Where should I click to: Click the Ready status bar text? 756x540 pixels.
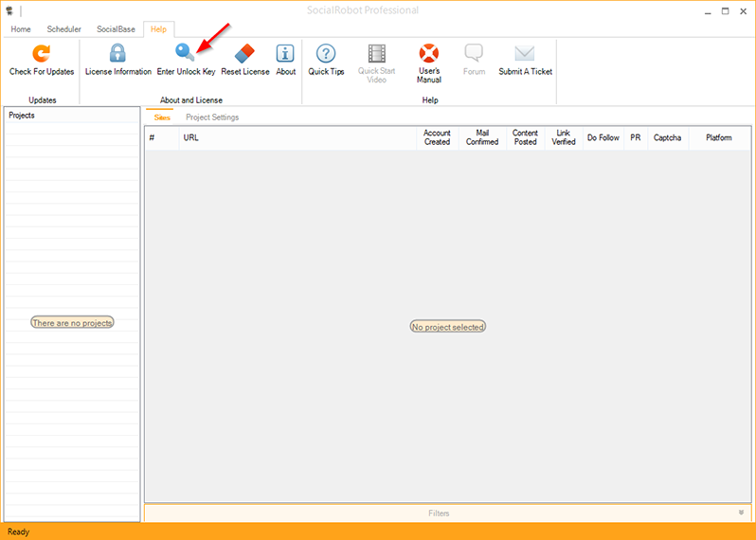[18, 531]
